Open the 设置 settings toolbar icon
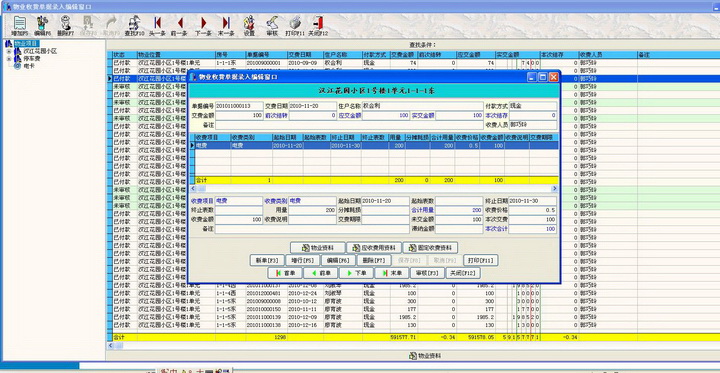This screenshot has width=720, height=373. pos(249,26)
